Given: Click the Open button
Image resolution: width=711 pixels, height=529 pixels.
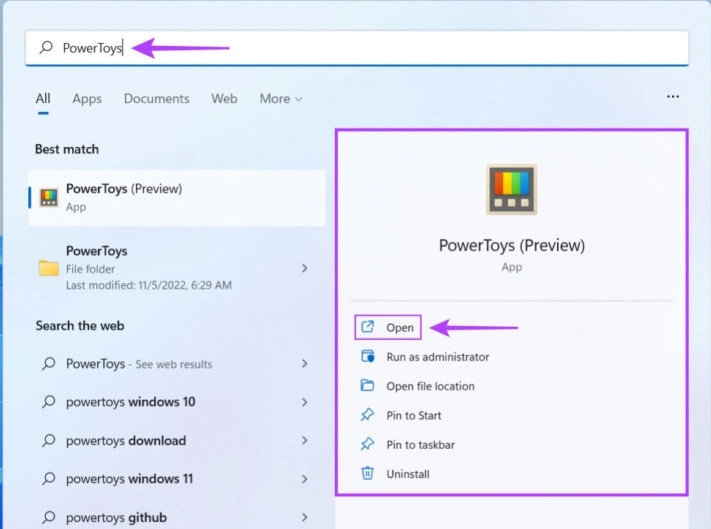Looking at the screenshot, I should point(388,327).
